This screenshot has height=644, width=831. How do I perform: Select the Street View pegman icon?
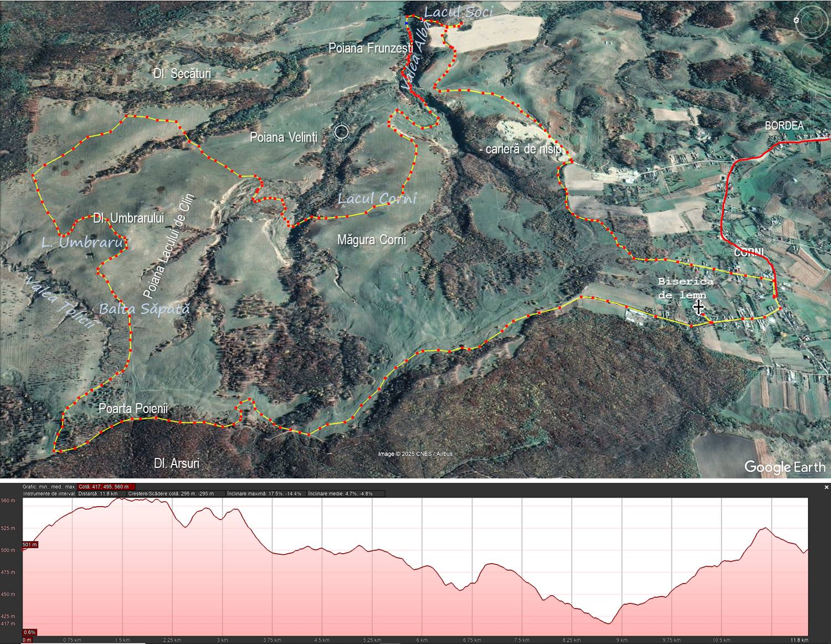[x=813, y=78]
